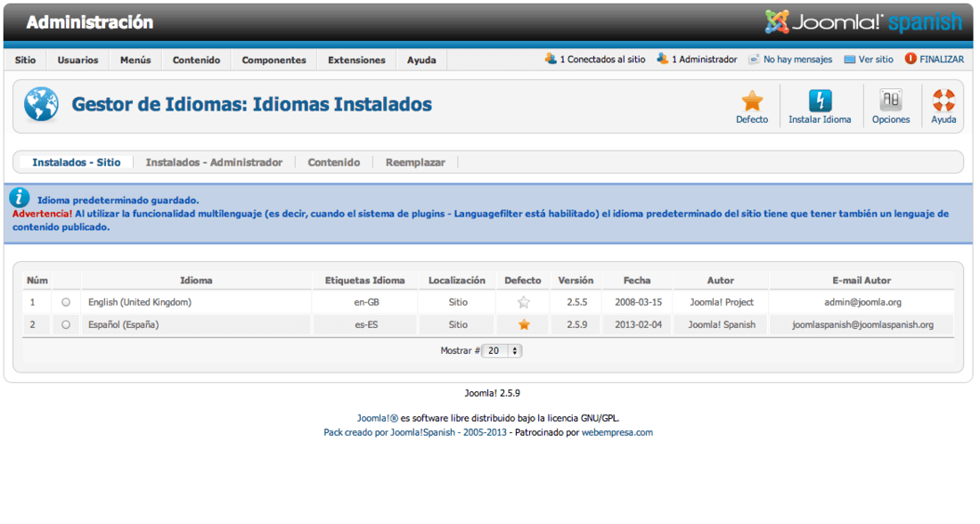Click the Etiquetas Idioma column header
The width and height of the screenshot is (980, 524).
point(364,280)
